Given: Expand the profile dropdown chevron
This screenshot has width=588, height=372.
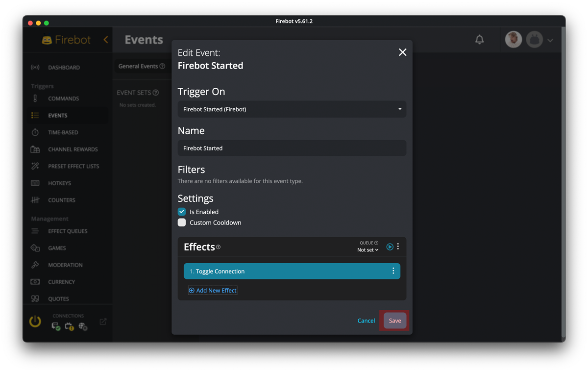Looking at the screenshot, I should pos(550,40).
